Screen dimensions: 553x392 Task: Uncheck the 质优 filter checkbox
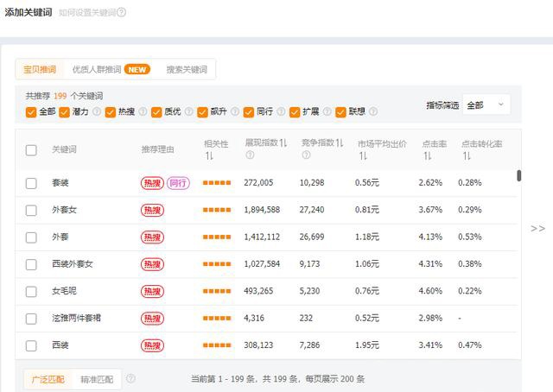(156, 112)
